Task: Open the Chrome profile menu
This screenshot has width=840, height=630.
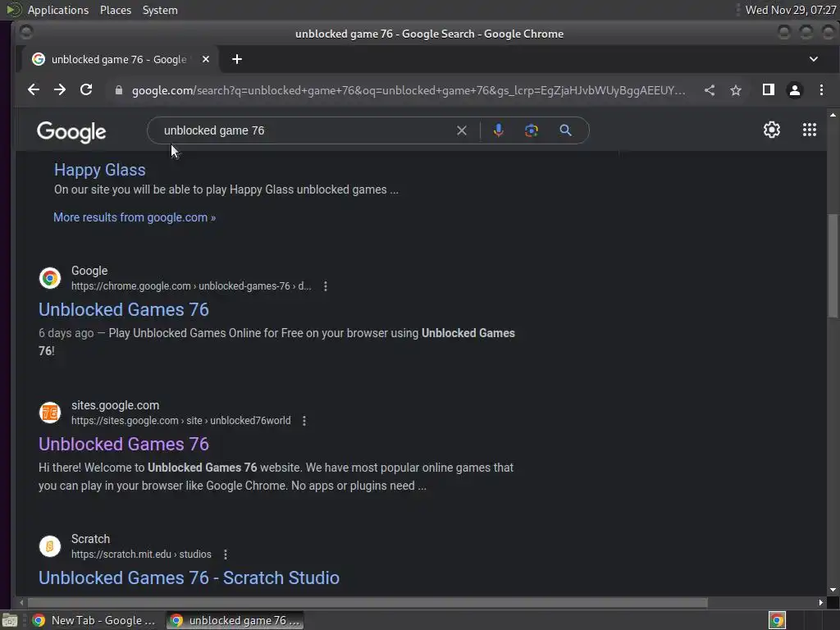Action: pyautogui.click(x=794, y=90)
